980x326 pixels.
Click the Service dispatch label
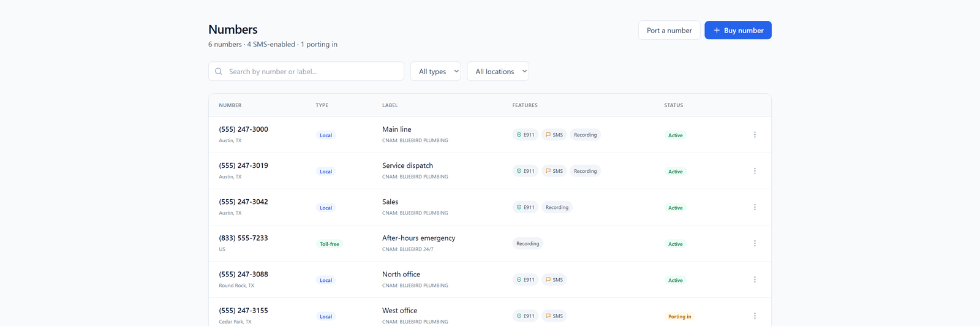pos(408,165)
